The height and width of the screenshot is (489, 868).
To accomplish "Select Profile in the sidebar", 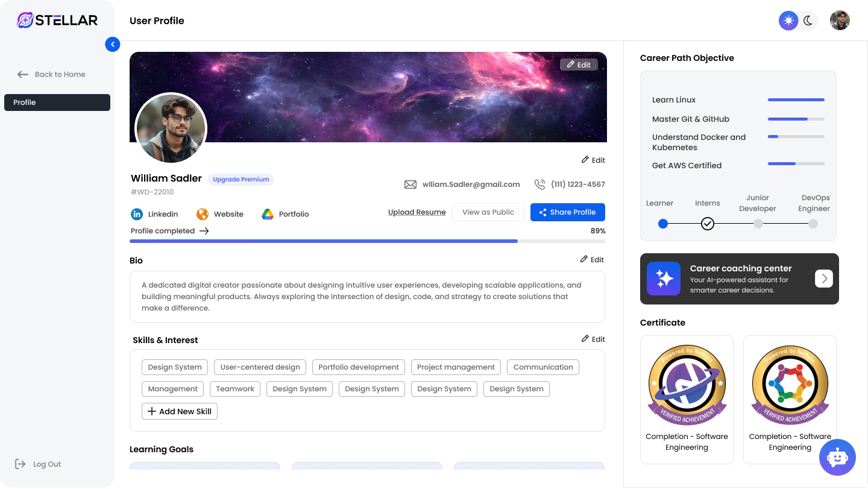I will tap(57, 103).
